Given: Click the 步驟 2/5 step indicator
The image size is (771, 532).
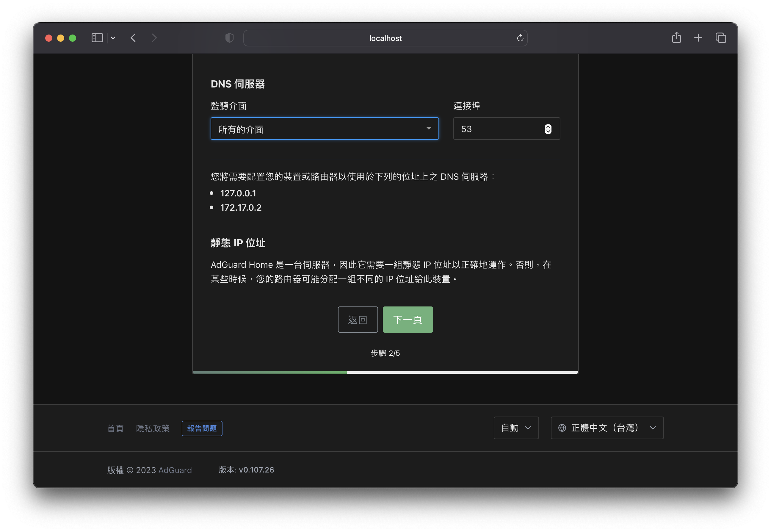Looking at the screenshot, I should click(385, 353).
